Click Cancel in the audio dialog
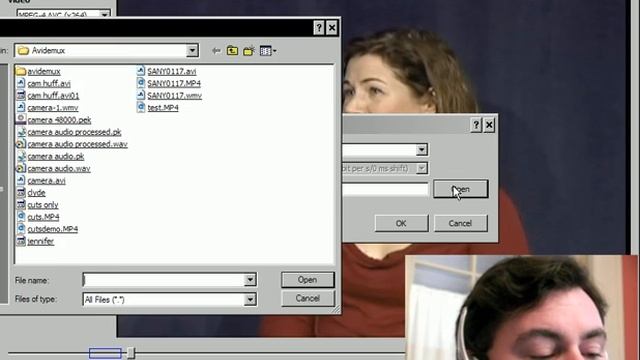The width and height of the screenshot is (640, 360). pyautogui.click(x=460, y=223)
